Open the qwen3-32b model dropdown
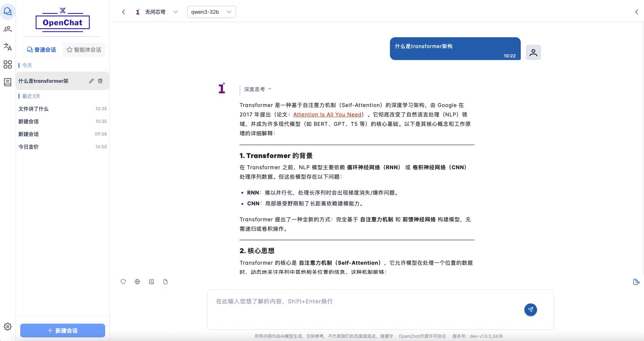Screen dimensions: 644x341 point(211,12)
